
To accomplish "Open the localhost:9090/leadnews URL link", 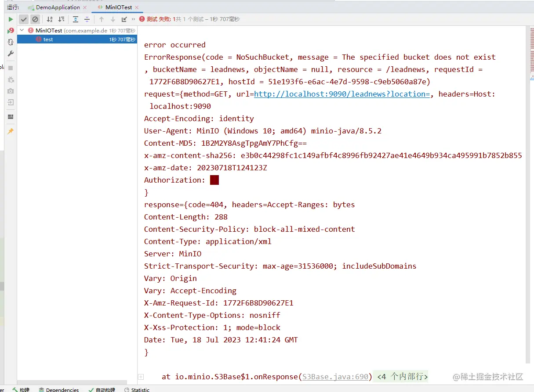I will 342,94.
